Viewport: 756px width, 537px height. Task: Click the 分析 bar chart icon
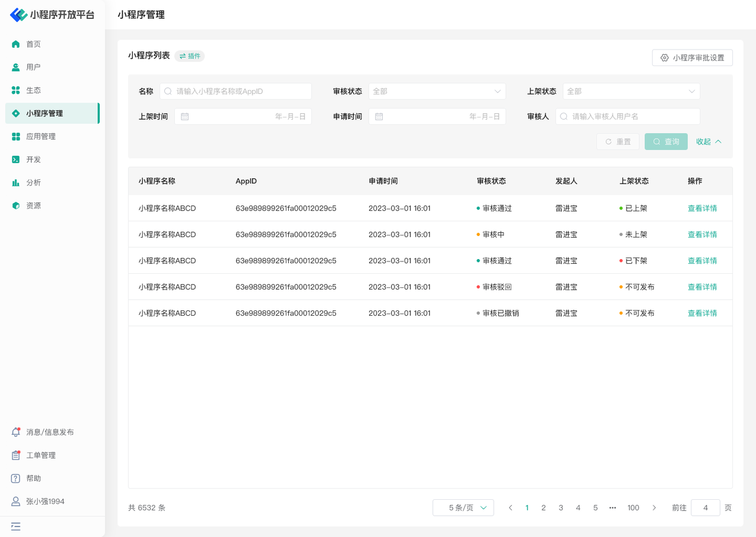16,183
